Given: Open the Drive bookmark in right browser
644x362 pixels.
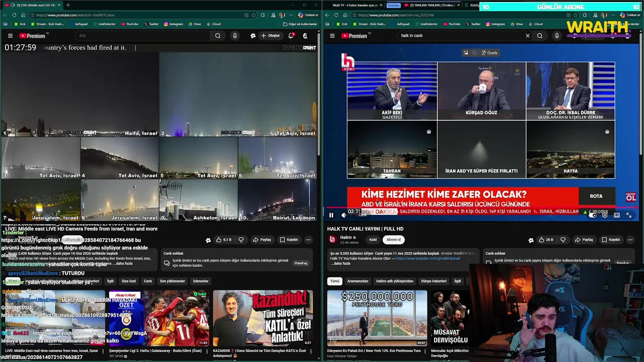Looking at the screenshot, I should click(x=516, y=24).
